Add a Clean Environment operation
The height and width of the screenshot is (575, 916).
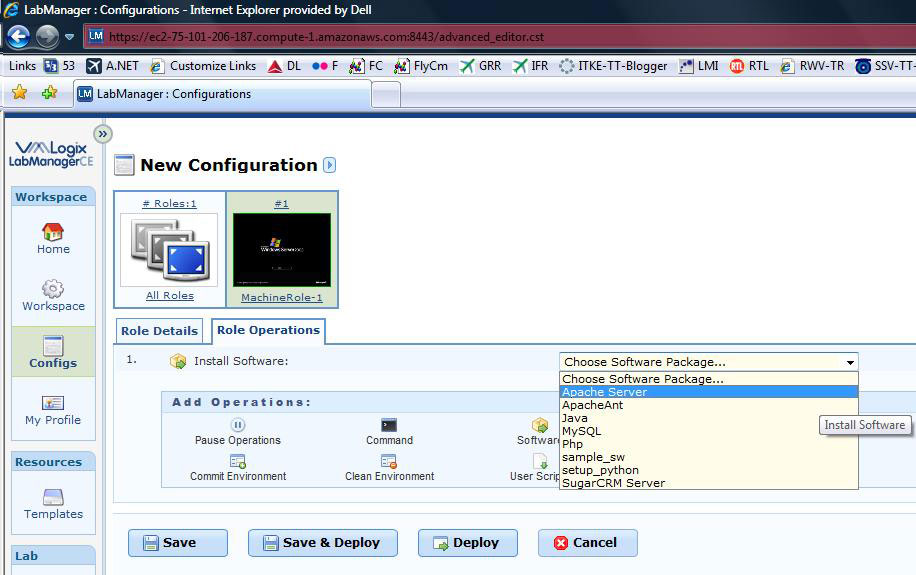390,469
